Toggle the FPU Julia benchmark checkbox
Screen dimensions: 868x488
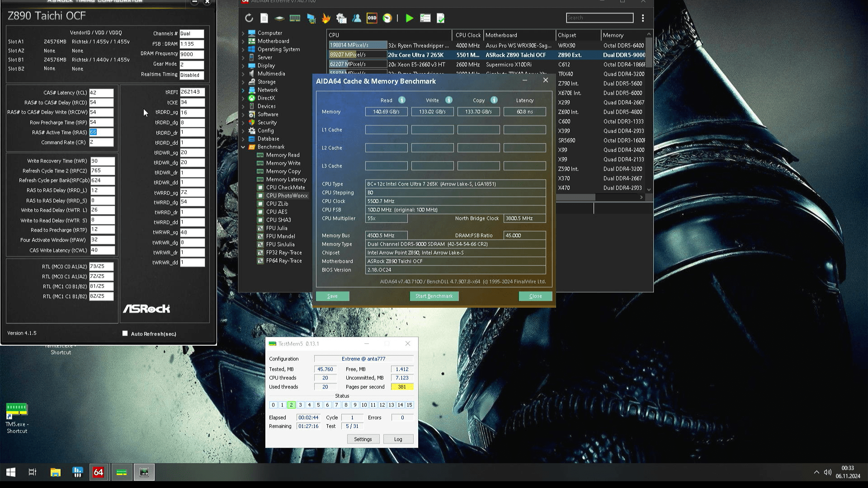click(260, 228)
